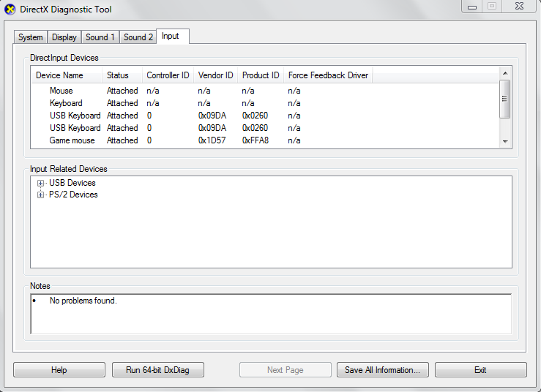Screen dimensions: 541x392
Task: Click Run 64-bit DxDiag
Action: 157,370
